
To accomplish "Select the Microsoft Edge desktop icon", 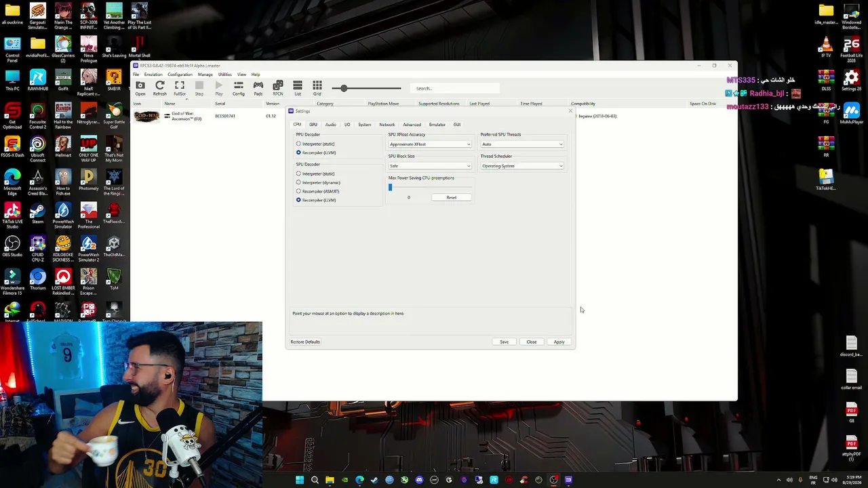I will pos(12,183).
